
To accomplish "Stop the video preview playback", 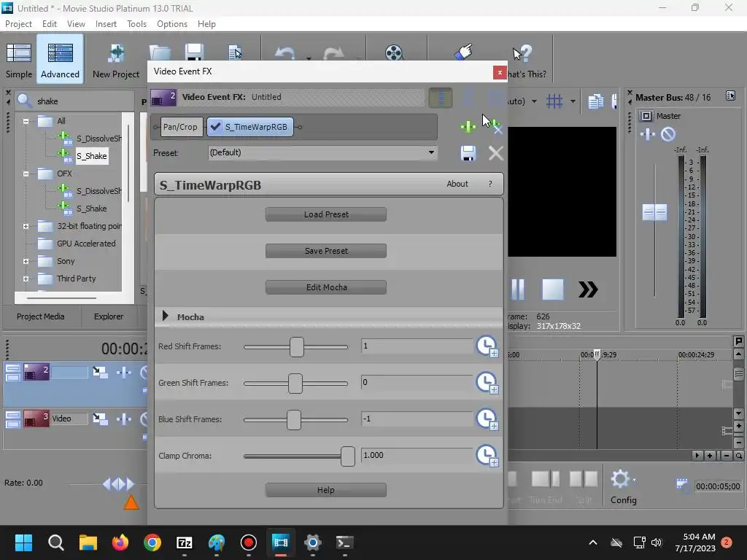I will tap(553, 289).
